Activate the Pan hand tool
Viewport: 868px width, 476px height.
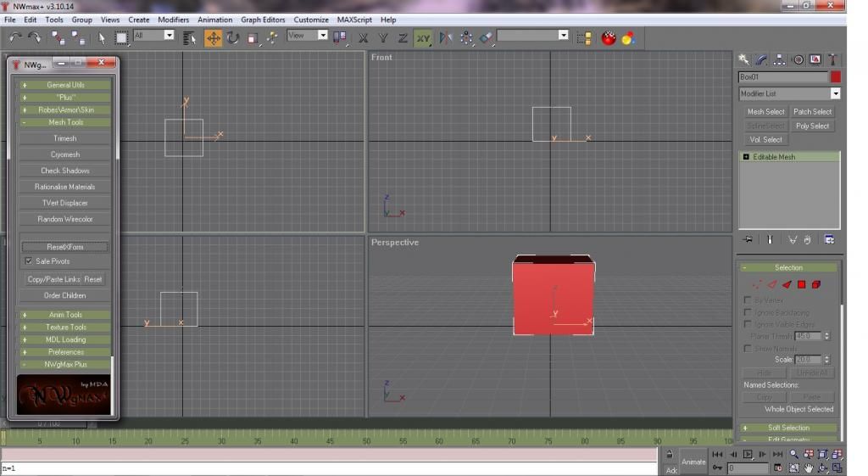809,468
